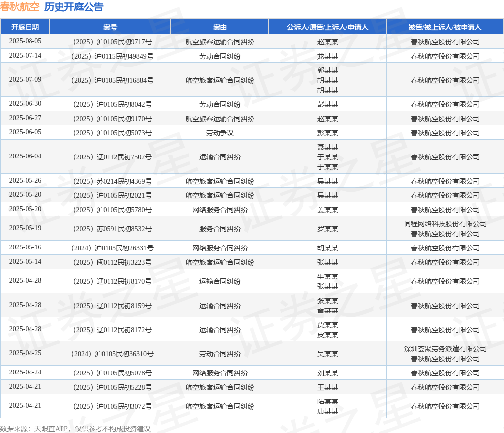The height and width of the screenshot is (433, 504).
Task: Click case number (2025)辽0112民初7502号
Action: (x=113, y=157)
